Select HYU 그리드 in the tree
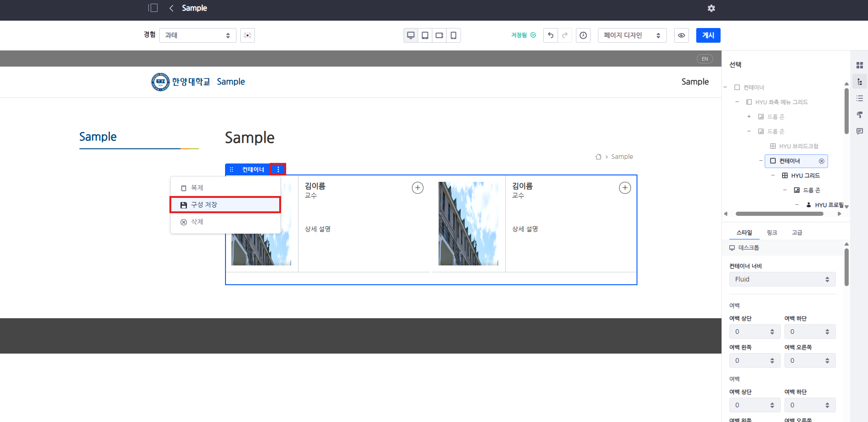 805,175
